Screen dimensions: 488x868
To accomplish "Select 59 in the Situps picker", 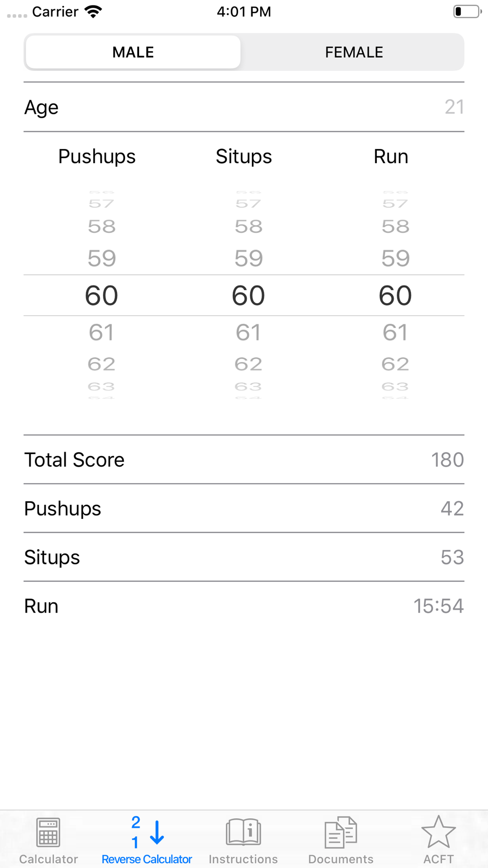I will coord(248,258).
